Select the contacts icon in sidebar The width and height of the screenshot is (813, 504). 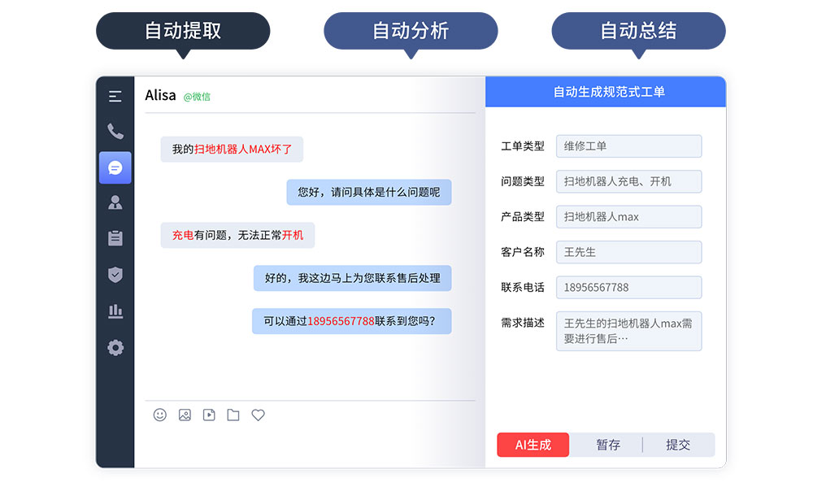pyautogui.click(x=115, y=202)
